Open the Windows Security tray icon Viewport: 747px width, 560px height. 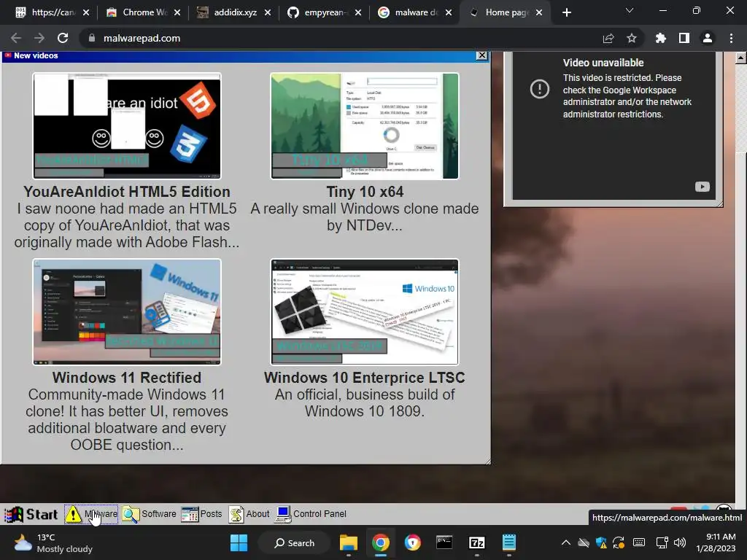click(601, 542)
